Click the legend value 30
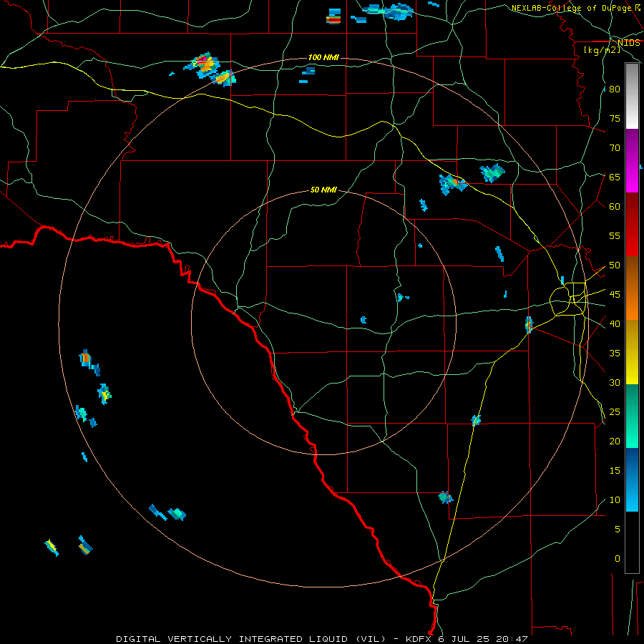This screenshot has width=644, height=644. [x=615, y=383]
